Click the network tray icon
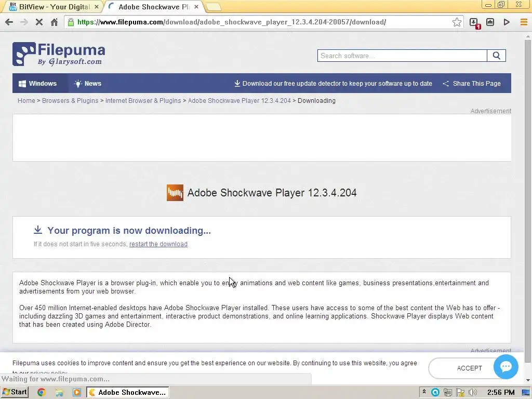 coord(447,392)
